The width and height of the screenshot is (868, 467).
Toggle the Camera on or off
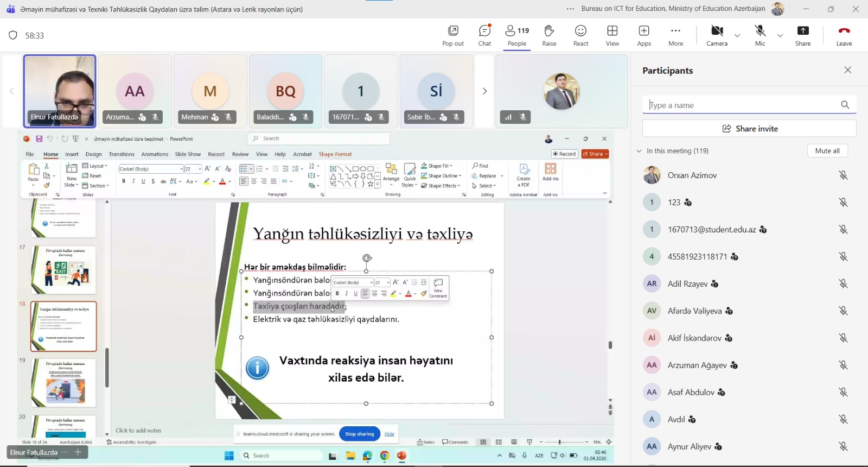click(717, 35)
